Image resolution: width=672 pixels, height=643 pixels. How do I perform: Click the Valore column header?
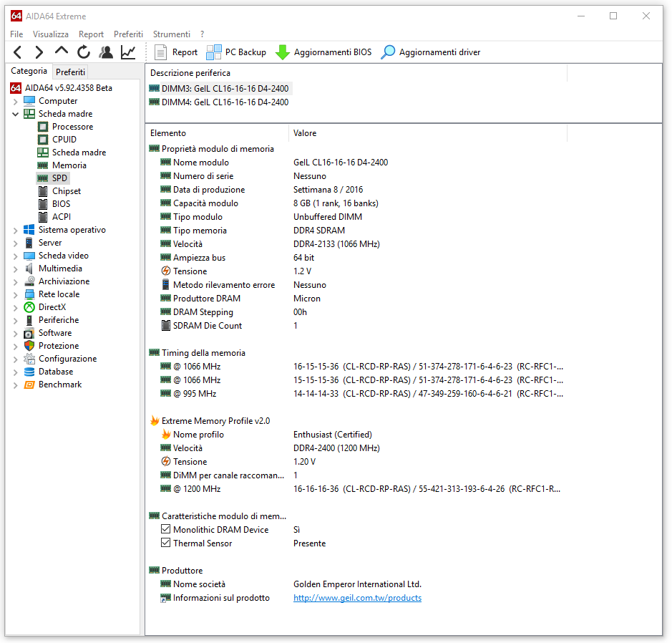pyautogui.click(x=428, y=133)
